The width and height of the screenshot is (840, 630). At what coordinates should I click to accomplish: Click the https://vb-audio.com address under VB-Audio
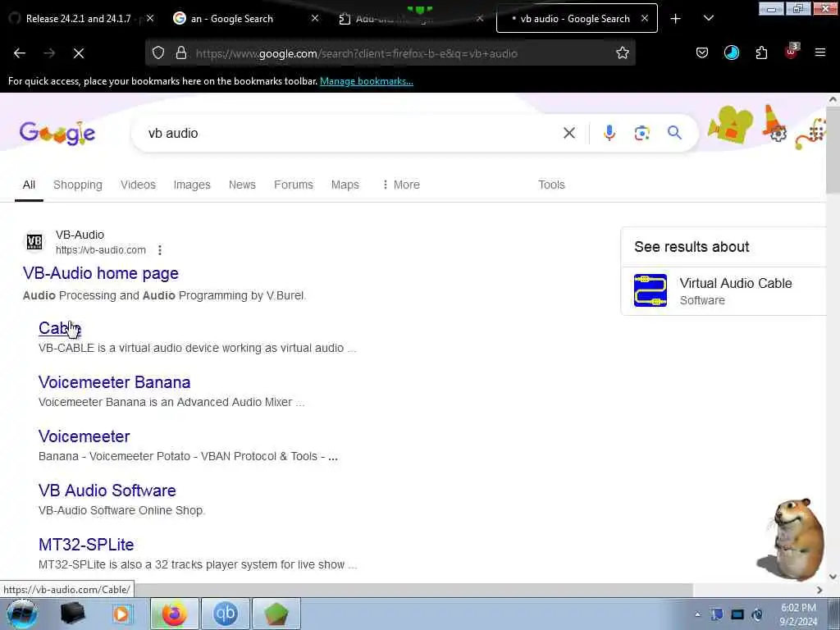point(101,249)
